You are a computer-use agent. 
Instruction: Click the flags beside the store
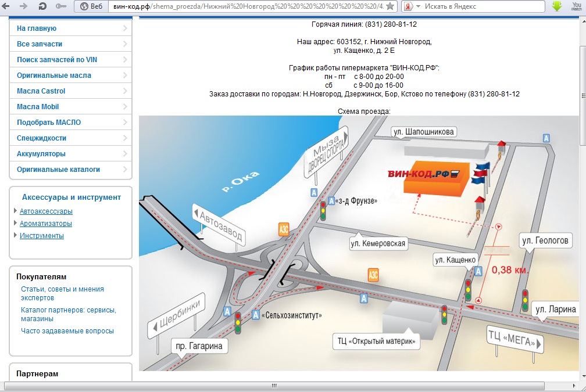click(481, 174)
